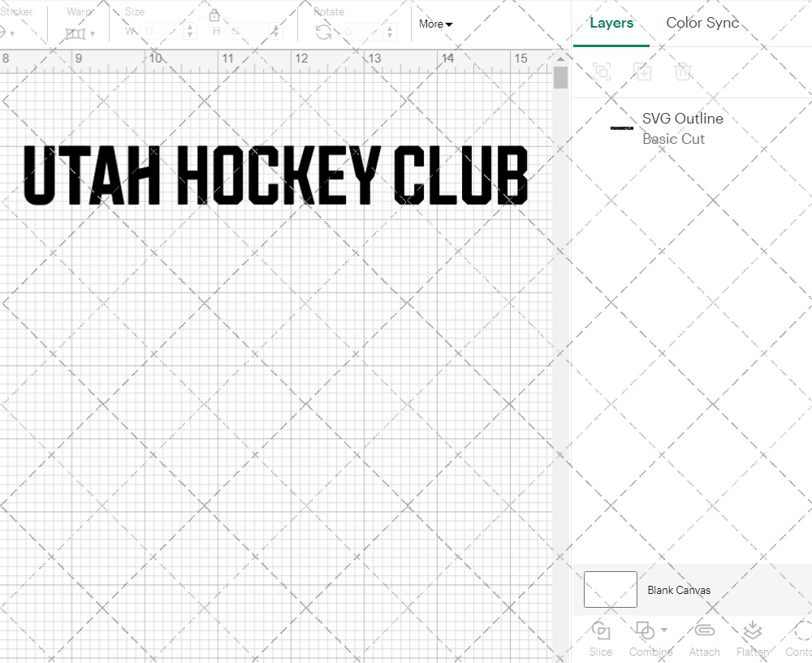
Task: Select the SVG Outline Basic Cut layer
Action: (682, 128)
